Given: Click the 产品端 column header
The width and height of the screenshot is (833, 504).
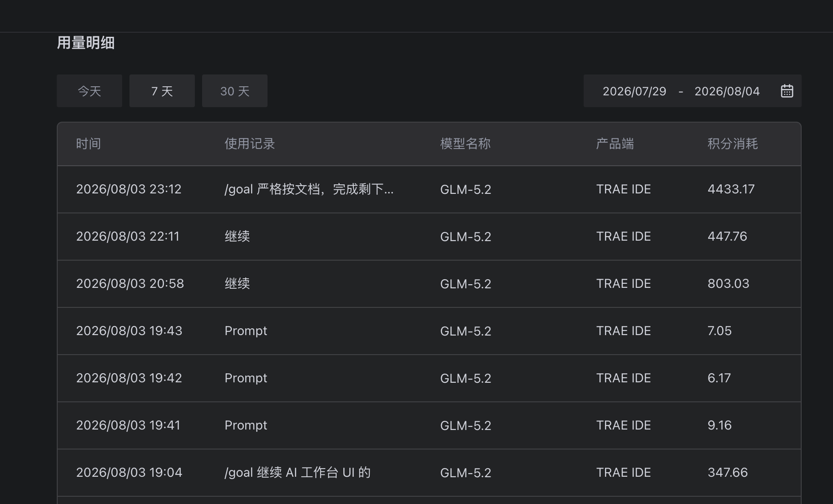Looking at the screenshot, I should click(615, 144).
